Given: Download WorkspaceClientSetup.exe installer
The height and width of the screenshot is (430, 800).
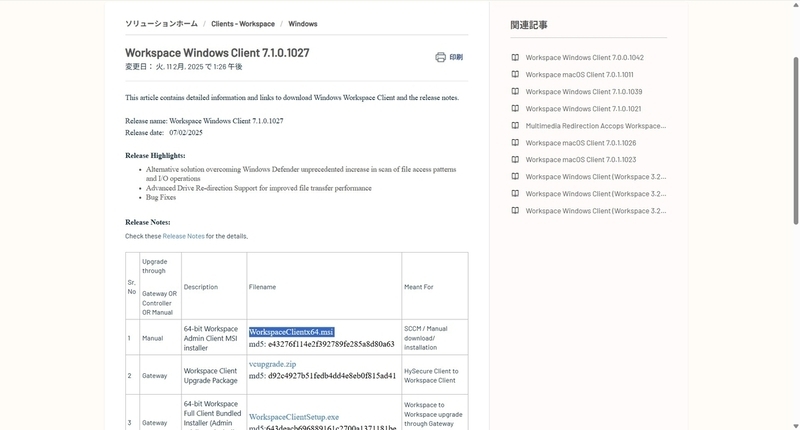Looking at the screenshot, I should 294,417.
